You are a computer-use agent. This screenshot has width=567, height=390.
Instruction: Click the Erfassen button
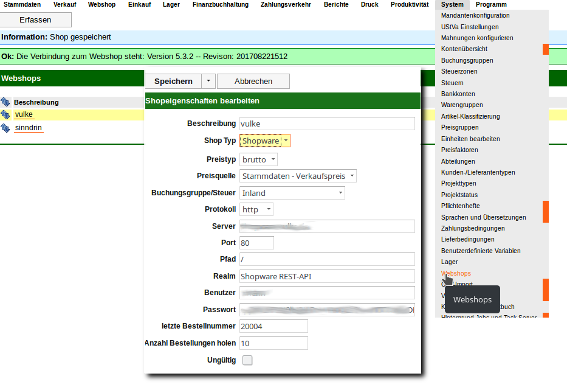coord(35,20)
